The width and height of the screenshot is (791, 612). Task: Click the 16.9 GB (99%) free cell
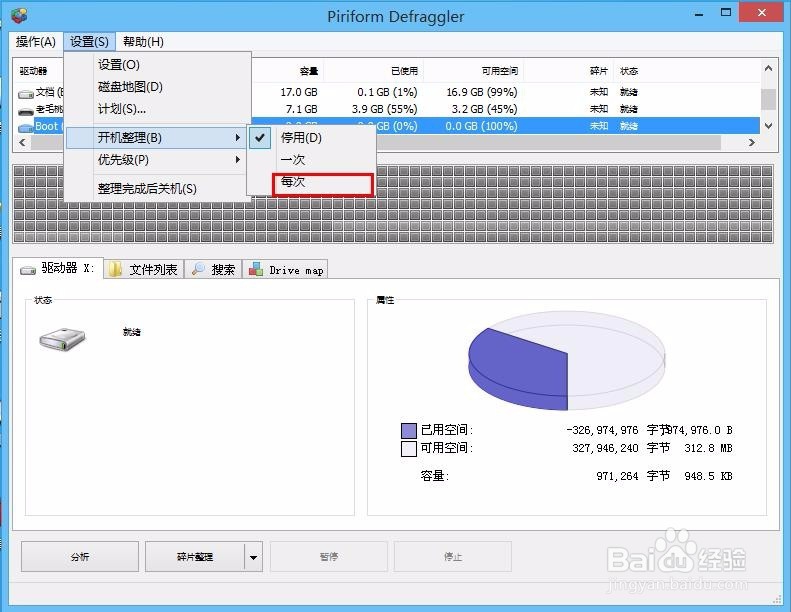482,92
